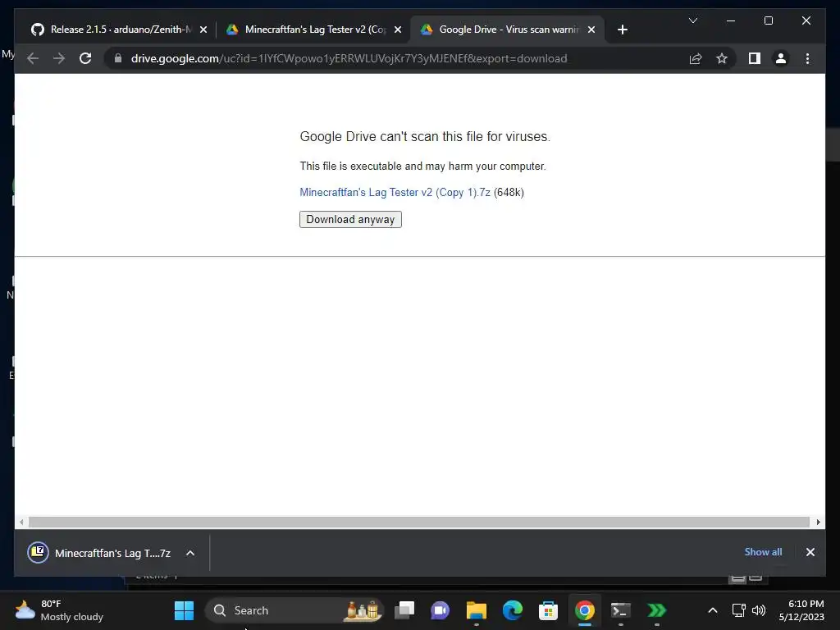The image size is (840, 630).
Task: Close the GitHub Release 2.1.5 tab
Action: (x=203, y=30)
